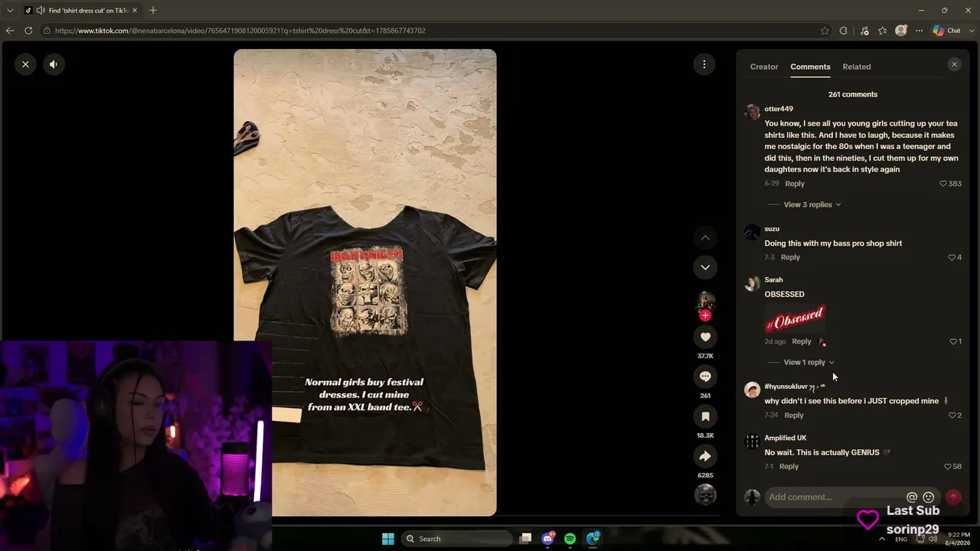Close the comments side panel
The width and height of the screenshot is (980, 551).
(954, 64)
